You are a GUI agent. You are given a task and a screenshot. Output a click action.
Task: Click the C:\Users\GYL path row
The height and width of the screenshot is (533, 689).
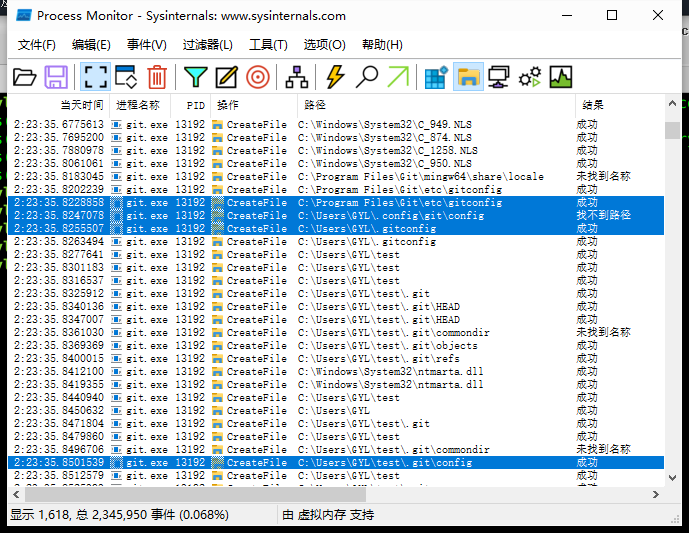pos(336,410)
